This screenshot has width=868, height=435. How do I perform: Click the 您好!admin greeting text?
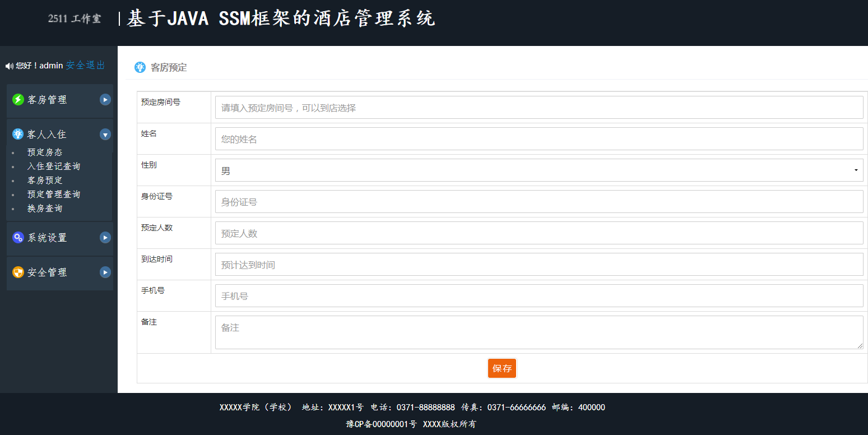[x=39, y=66]
